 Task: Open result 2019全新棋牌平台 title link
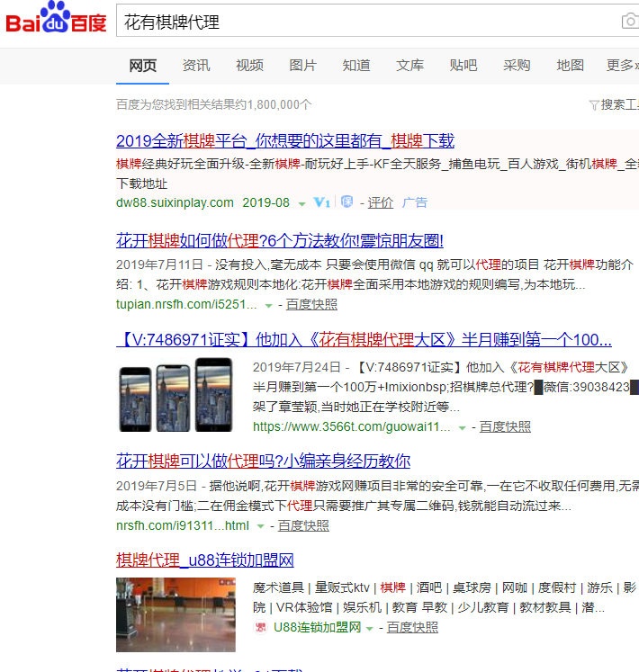(x=285, y=141)
